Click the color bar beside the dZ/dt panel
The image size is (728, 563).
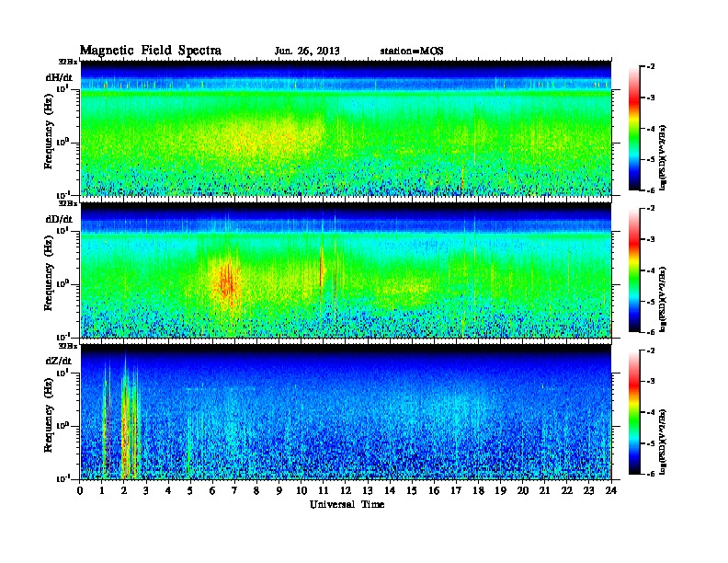634,412
